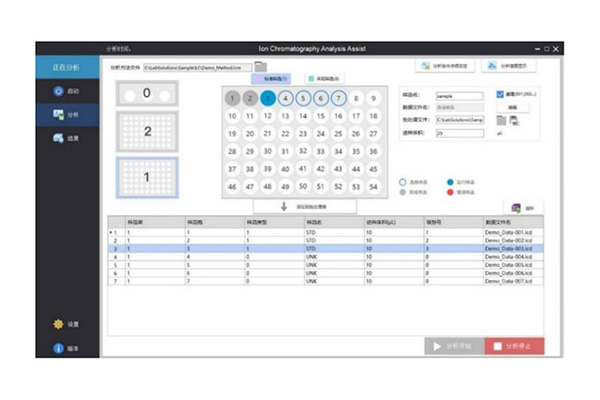Click the red analysis stop button
This screenshot has height=400, width=600.
[514, 346]
